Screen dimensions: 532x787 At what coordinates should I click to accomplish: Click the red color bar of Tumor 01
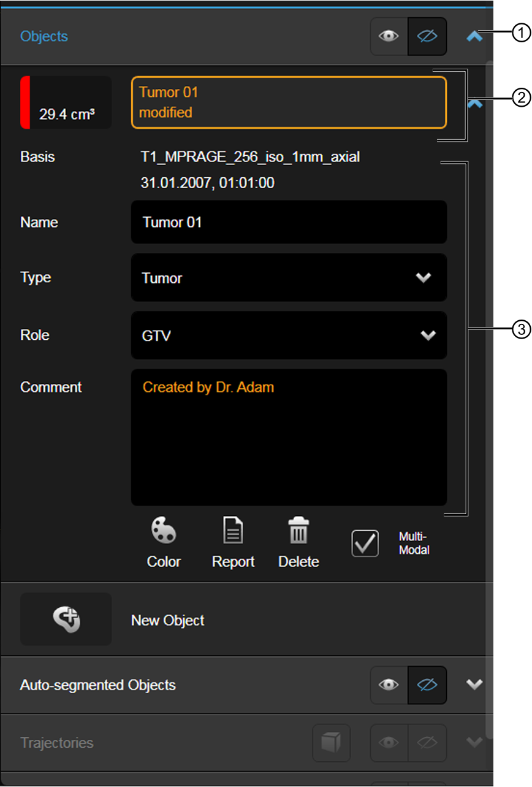[25, 102]
